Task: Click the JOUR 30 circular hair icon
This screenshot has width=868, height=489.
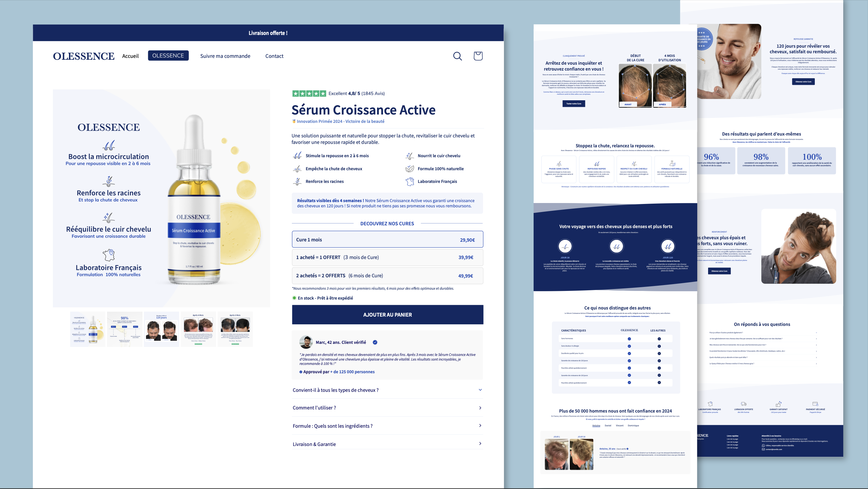Action: pyautogui.click(x=565, y=247)
